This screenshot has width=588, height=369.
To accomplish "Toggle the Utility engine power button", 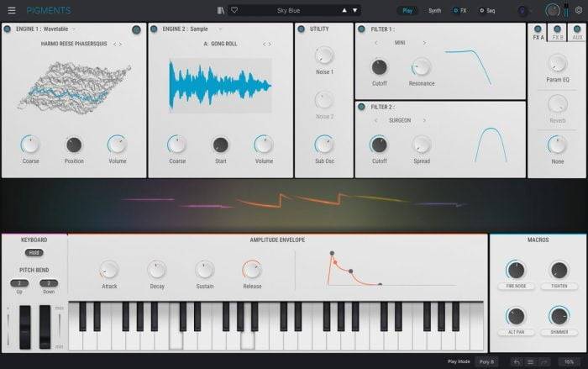I will pyautogui.click(x=301, y=29).
